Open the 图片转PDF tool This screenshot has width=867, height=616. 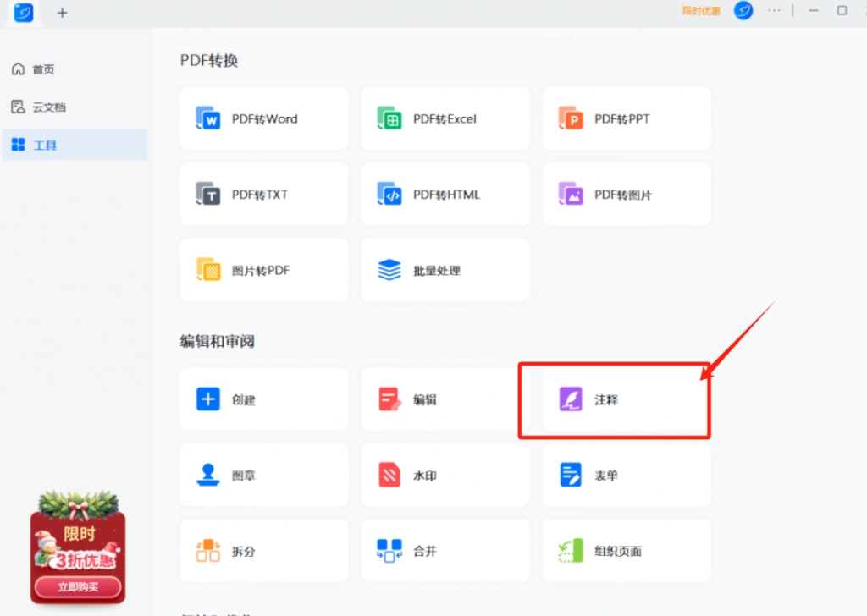[264, 270]
